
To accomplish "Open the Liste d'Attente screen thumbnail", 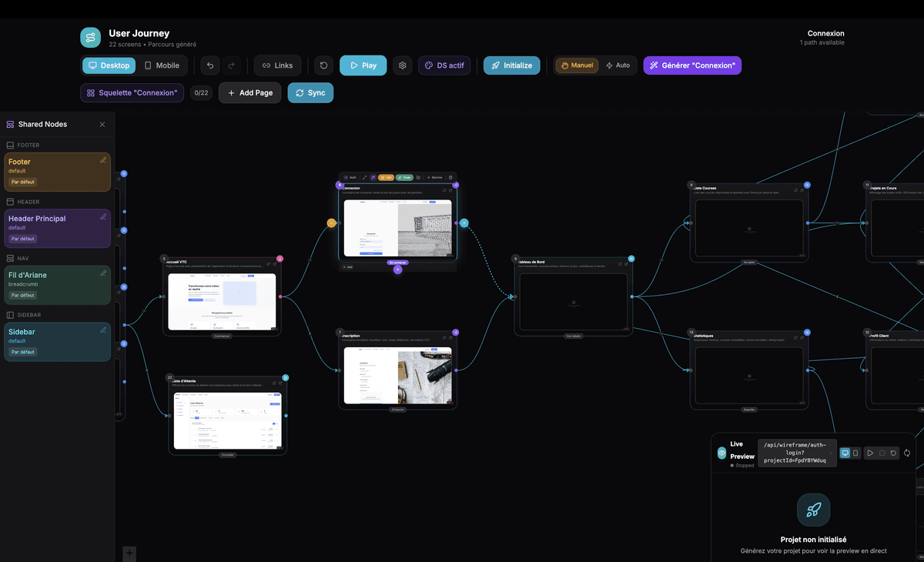I will [227, 420].
